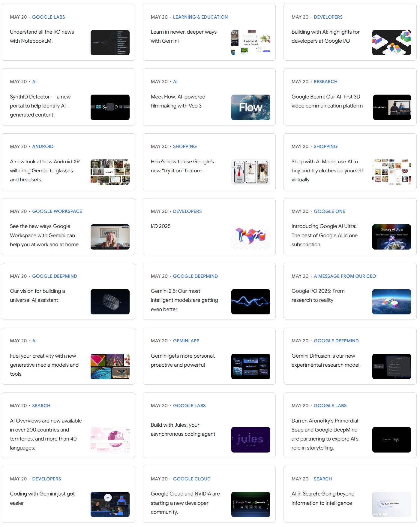Click 'Our vision for building a universal AI assistant'
The image size is (420, 527).
37,295
